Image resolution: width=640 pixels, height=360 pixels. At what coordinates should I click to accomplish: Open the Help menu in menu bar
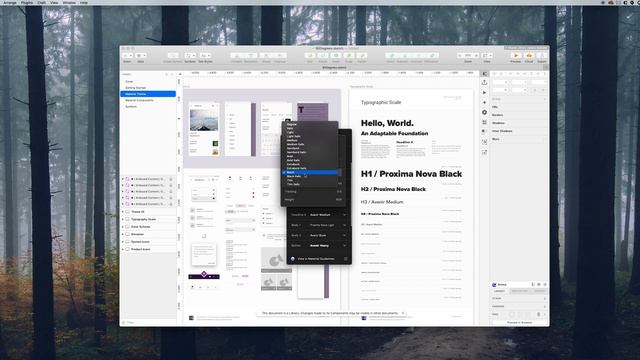pos(84,2)
